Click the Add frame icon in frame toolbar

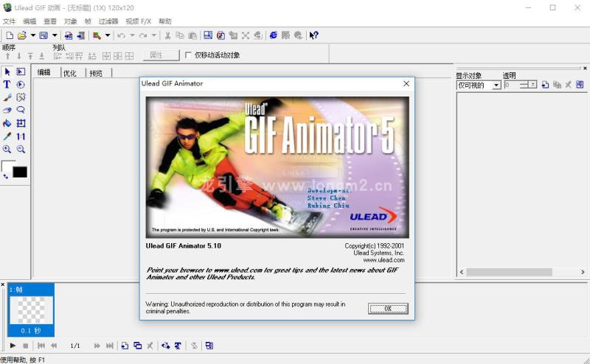pos(125,346)
